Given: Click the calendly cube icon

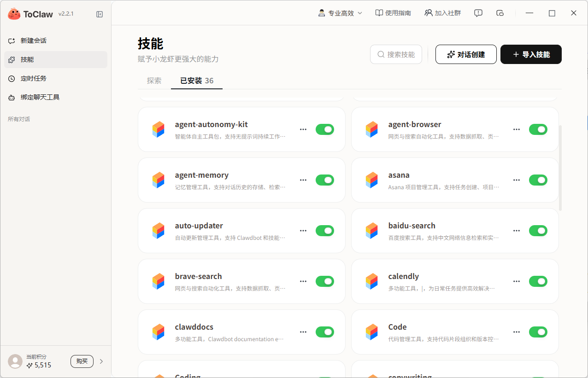Looking at the screenshot, I should tap(372, 281).
